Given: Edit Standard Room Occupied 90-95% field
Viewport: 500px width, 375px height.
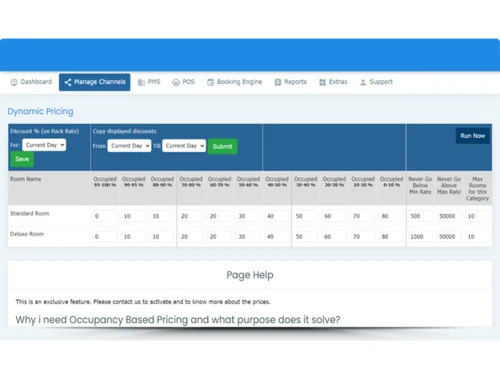Looking at the screenshot, I should click(x=134, y=216).
